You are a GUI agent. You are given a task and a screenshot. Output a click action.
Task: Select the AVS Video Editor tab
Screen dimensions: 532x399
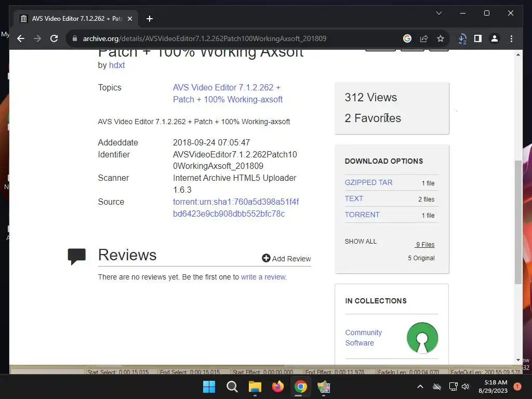[76, 19]
